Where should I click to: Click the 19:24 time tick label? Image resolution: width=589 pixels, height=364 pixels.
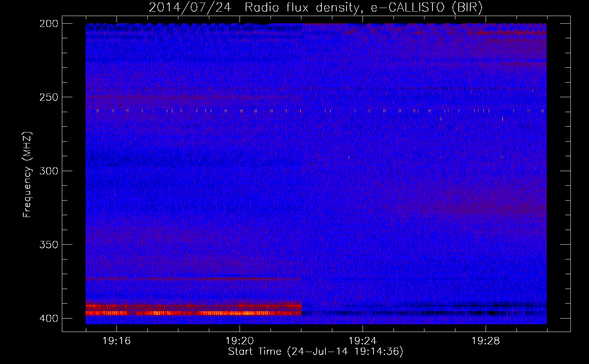(x=363, y=341)
